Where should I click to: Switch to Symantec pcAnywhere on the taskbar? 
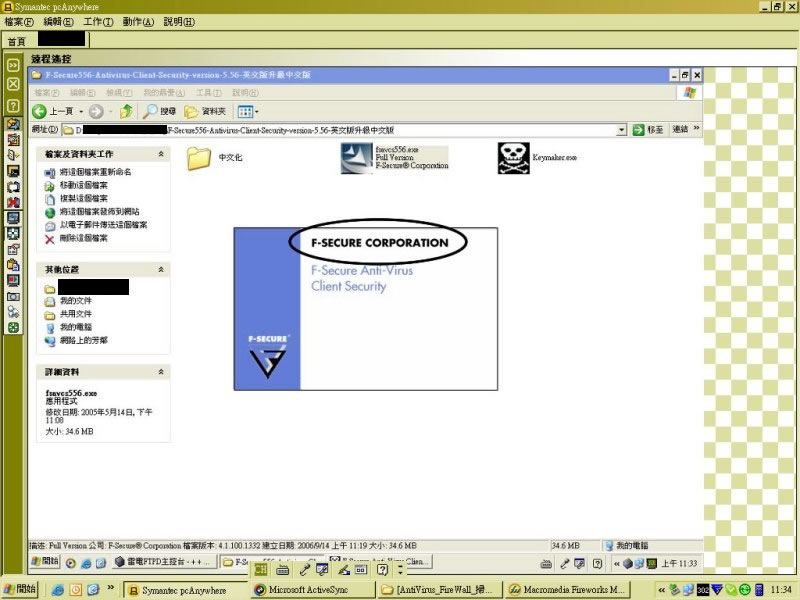pyautogui.click(x=186, y=590)
